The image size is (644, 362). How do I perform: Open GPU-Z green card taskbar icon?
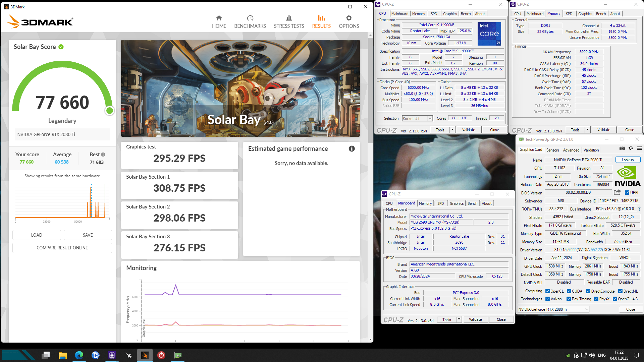tap(178, 355)
